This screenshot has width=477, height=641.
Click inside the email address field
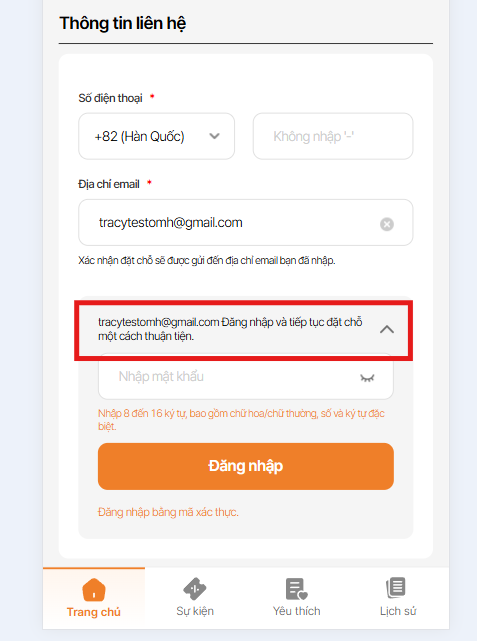click(246, 222)
